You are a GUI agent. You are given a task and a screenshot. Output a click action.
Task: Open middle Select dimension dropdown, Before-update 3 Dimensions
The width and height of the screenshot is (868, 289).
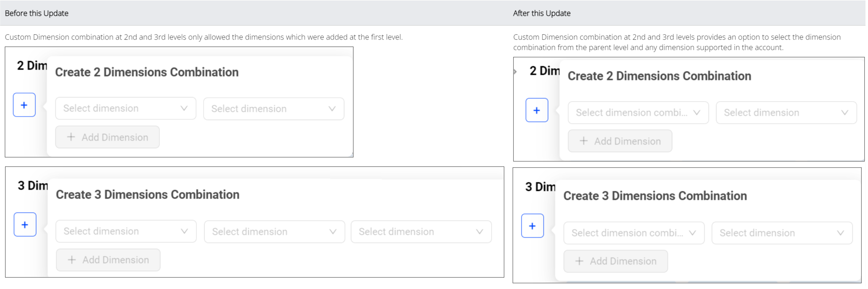(x=274, y=232)
